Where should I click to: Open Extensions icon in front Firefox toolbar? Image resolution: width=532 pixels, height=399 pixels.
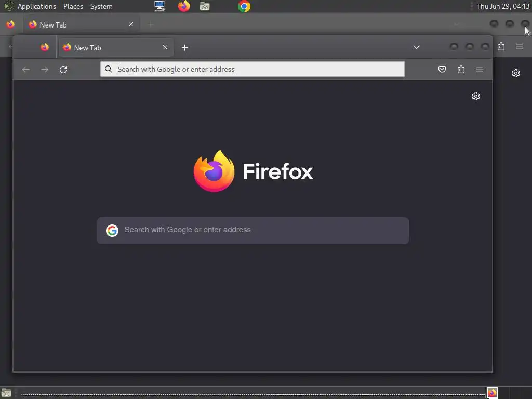click(x=461, y=69)
